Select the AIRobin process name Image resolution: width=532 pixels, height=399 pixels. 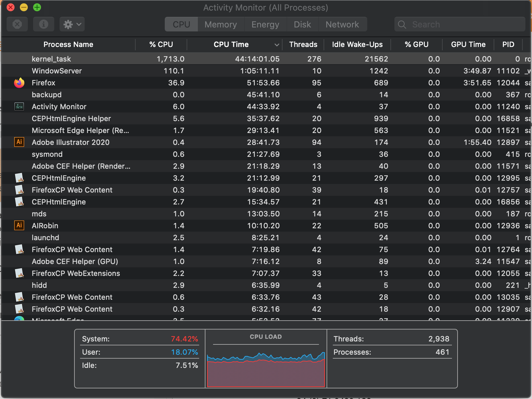pyautogui.click(x=45, y=226)
